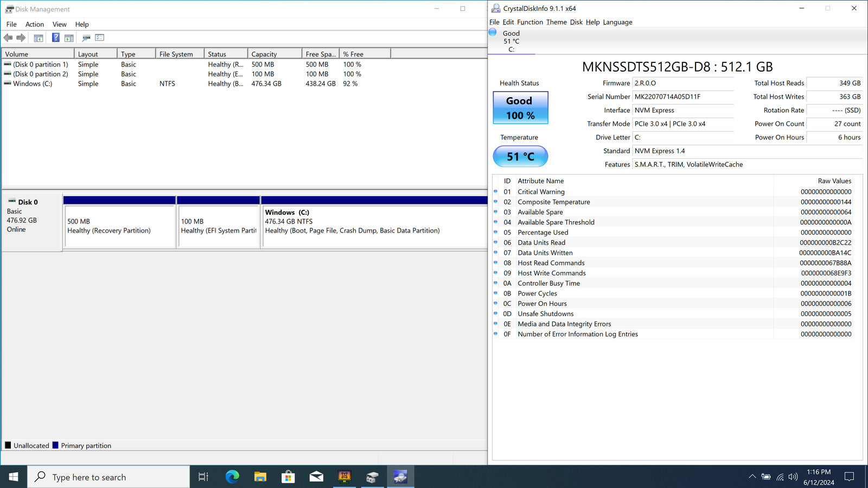Click the status dot beside Critical Warning
Viewport: 868px width, 488px height.
click(495, 191)
